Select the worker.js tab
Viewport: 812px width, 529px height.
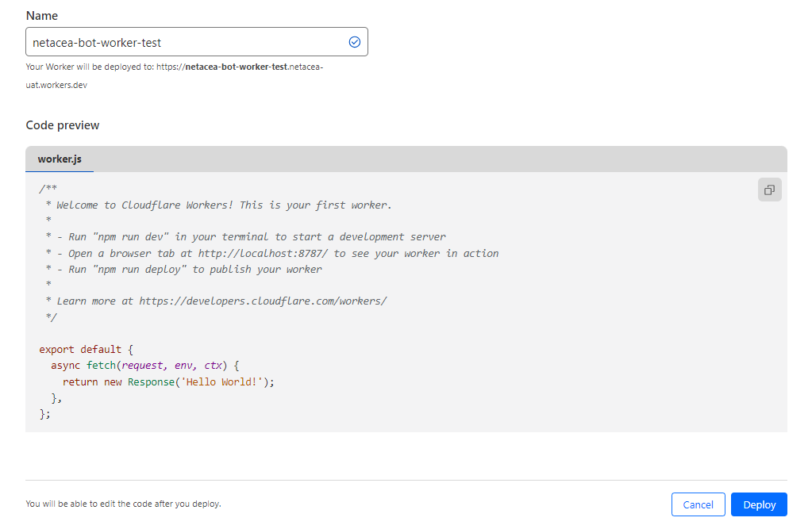coord(60,159)
